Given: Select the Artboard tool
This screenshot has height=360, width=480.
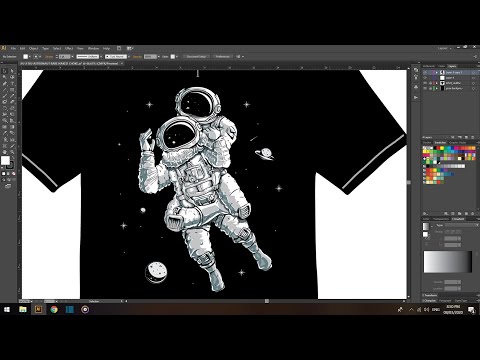Looking at the screenshot, I should (5, 146).
